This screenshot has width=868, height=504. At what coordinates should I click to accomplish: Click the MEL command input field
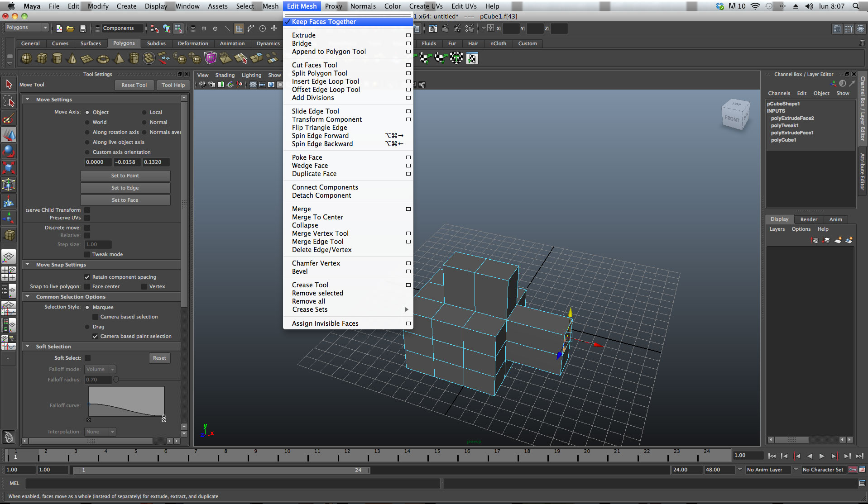[x=233, y=483]
